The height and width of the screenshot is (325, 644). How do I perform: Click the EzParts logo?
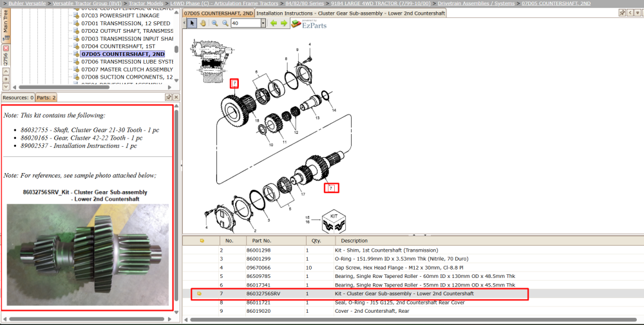[309, 23]
